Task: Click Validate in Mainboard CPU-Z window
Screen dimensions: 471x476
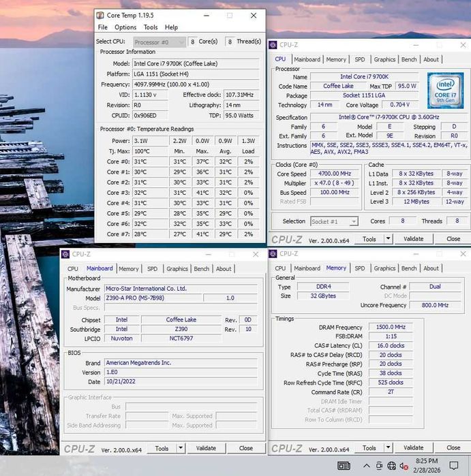Action: [x=206, y=448]
